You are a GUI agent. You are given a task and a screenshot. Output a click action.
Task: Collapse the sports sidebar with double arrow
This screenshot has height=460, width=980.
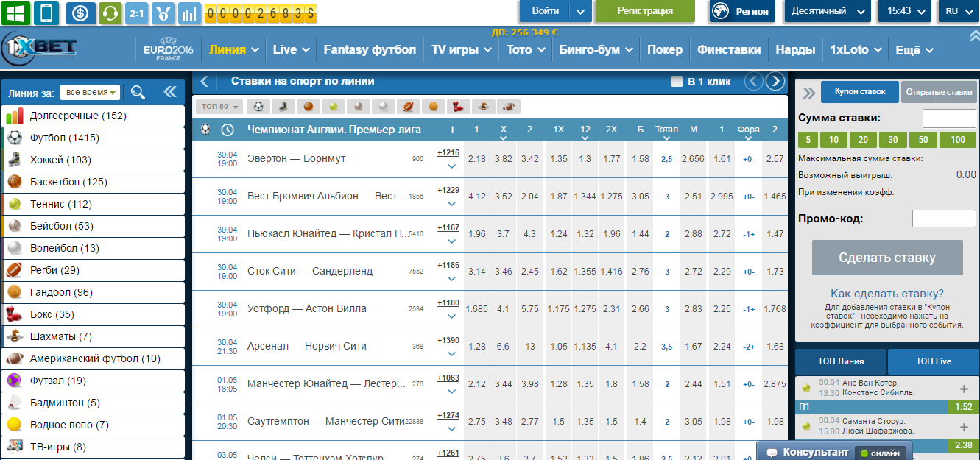(170, 92)
